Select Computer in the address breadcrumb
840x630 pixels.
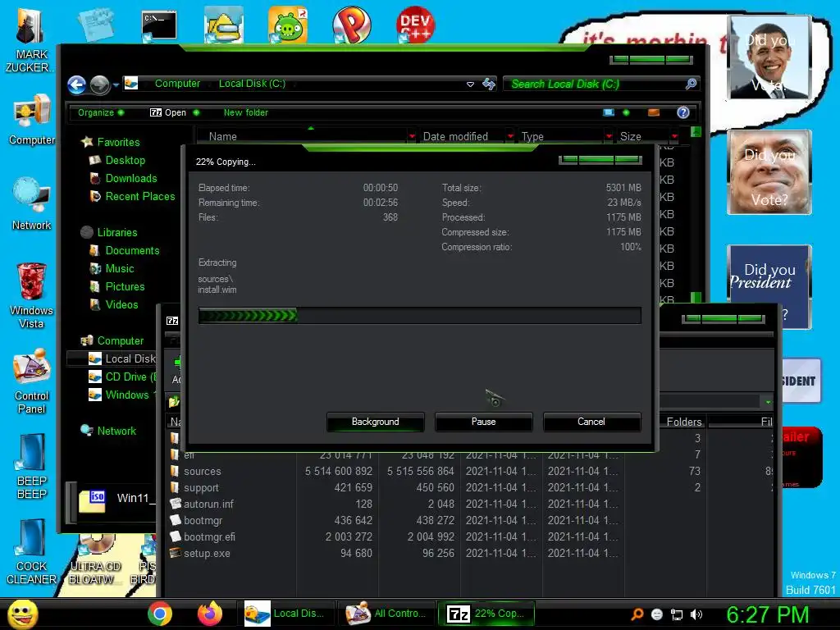(x=177, y=84)
